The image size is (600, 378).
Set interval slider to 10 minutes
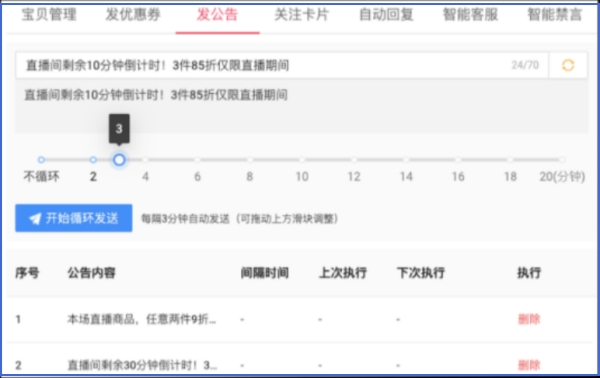point(302,160)
